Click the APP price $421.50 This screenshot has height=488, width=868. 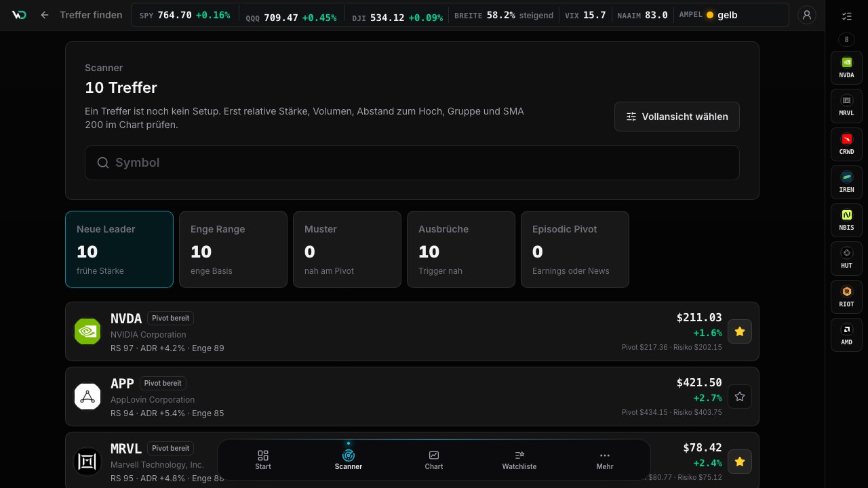699,382
